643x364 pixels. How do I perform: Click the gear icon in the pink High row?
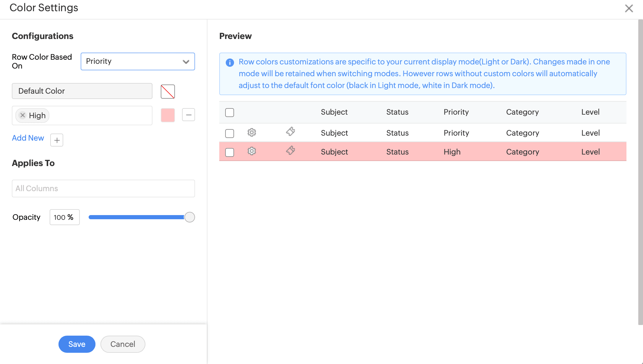tap(251, 151)
